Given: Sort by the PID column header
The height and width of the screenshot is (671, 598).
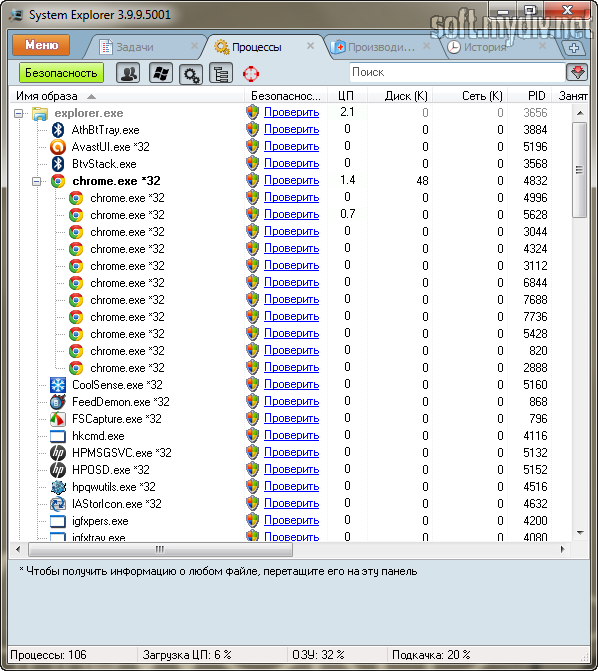Looking at the screenshot, I should click(x=530, y=96).
